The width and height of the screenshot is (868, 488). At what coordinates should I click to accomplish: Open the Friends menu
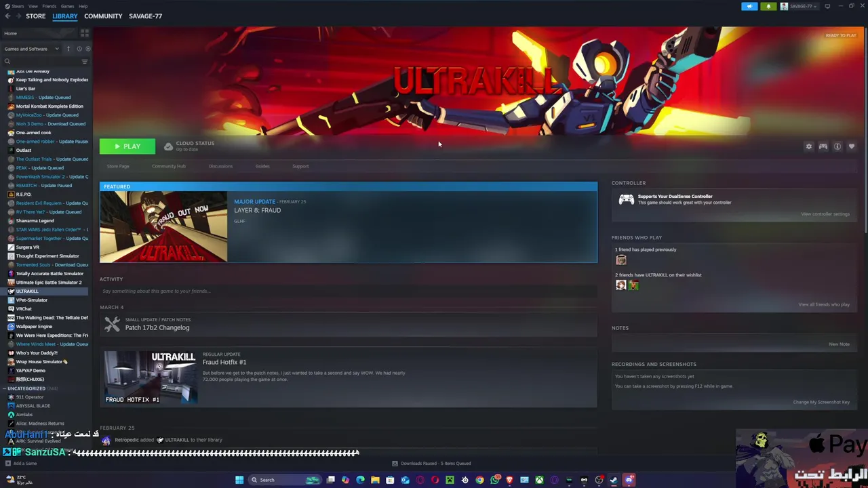pyautogui.click(x=49, y=6)
